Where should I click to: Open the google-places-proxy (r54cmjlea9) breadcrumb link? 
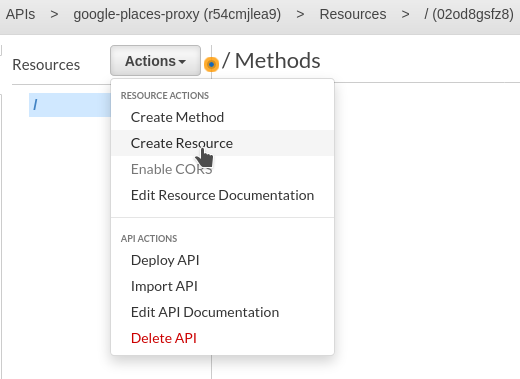tap(177, 14)
